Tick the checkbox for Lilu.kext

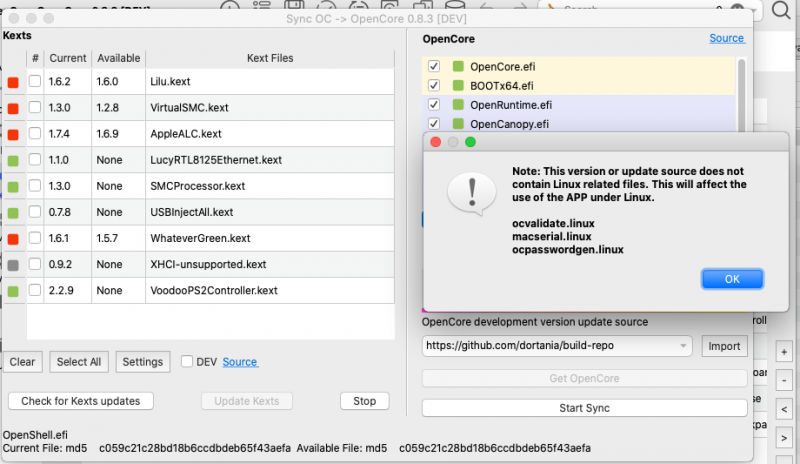tap(35, 82)
